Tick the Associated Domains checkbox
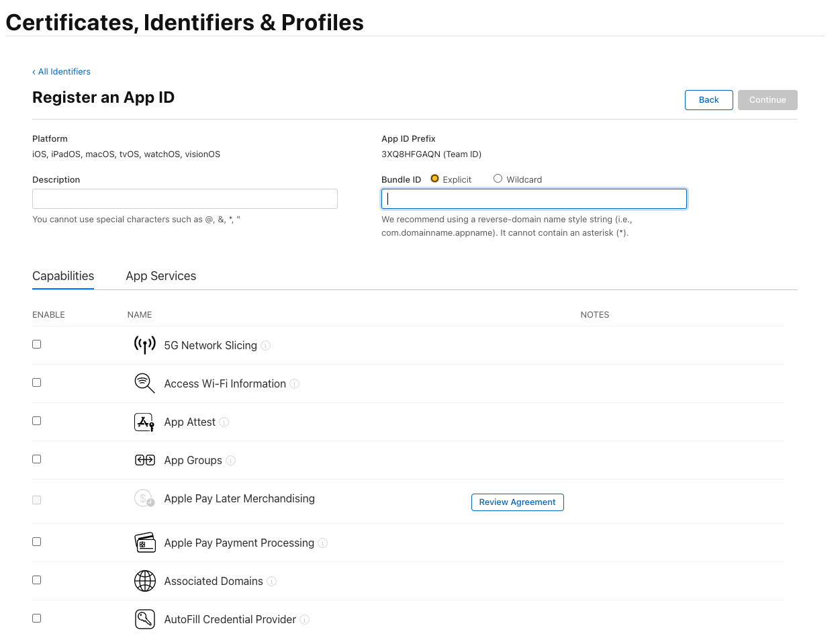 37,580
